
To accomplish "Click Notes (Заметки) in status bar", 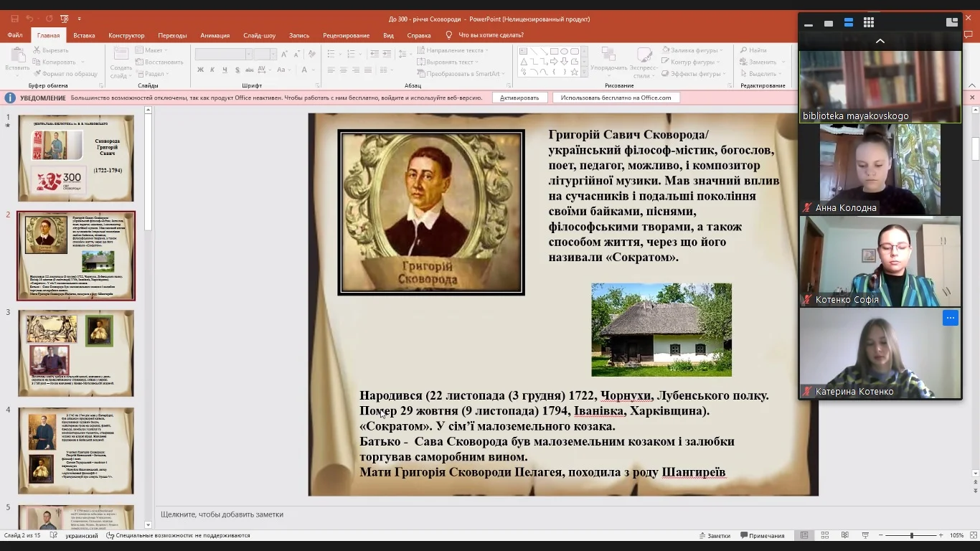I will point(714,536).
